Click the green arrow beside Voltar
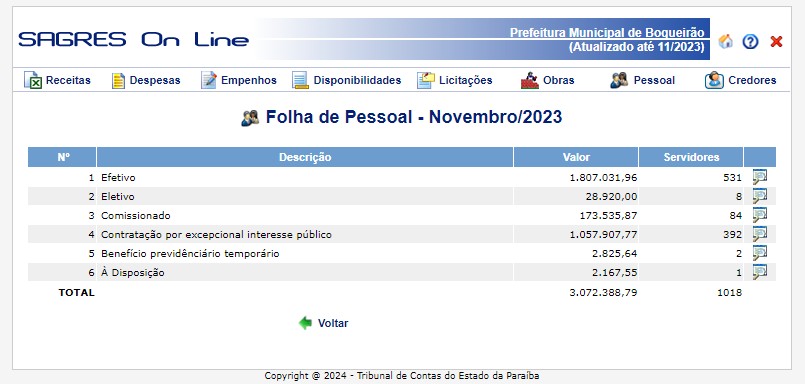 (305, 323)
